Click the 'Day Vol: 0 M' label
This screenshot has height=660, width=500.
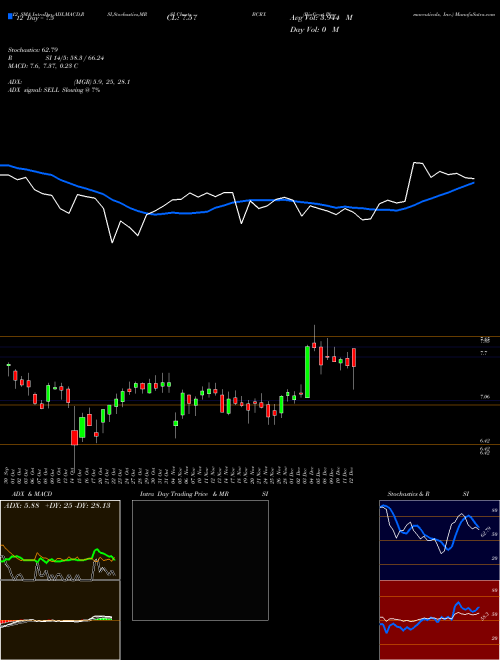click(314, 30)
